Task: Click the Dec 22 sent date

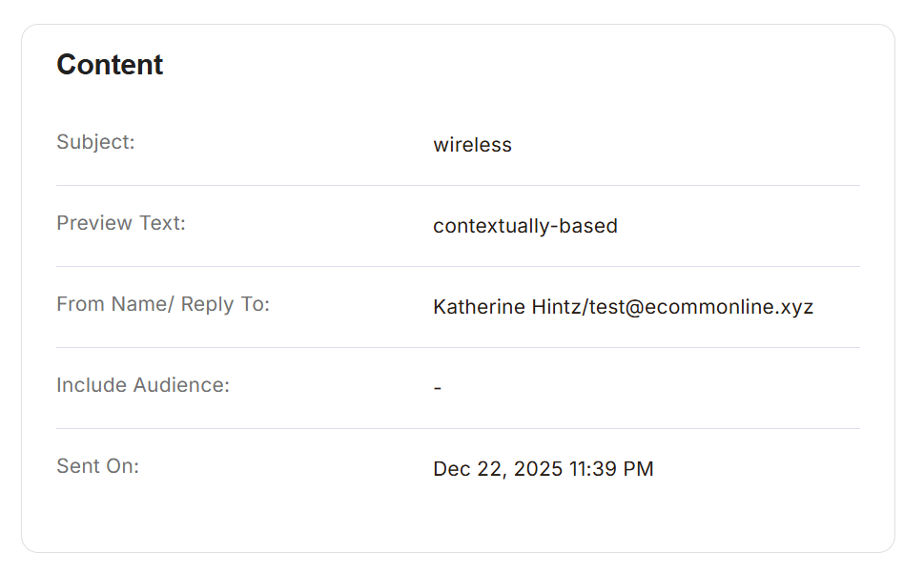Action: (468, 469)
